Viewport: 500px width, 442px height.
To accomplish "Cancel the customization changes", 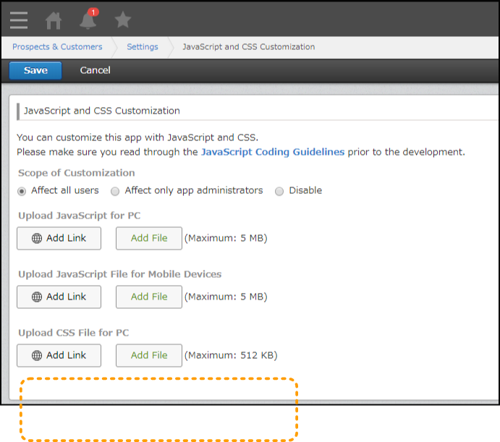I will [x=95, y=70].
